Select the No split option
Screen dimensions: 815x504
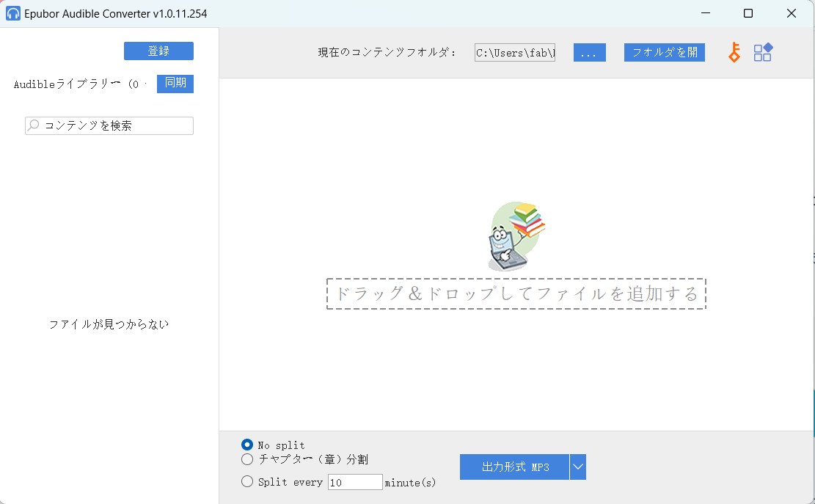(x=247, y=445)
